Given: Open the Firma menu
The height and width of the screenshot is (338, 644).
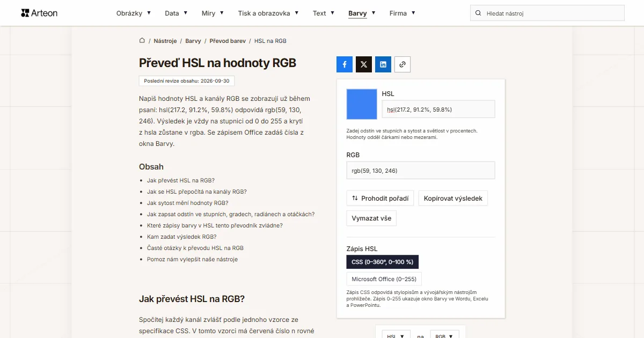Looking at the screenshot, I should pos(402,13).
